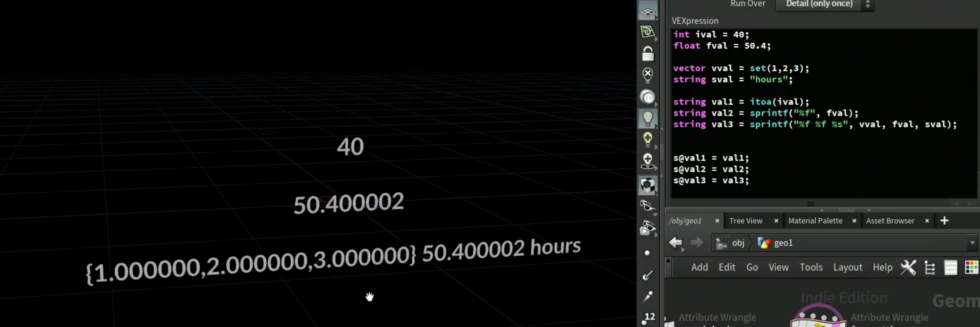Click the code editor horizontal scrollbar arrows

[x=963, y=204]
